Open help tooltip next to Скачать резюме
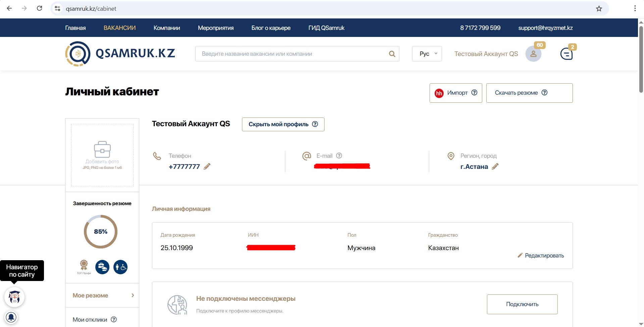The image size is (644, 327). [544, 93]
